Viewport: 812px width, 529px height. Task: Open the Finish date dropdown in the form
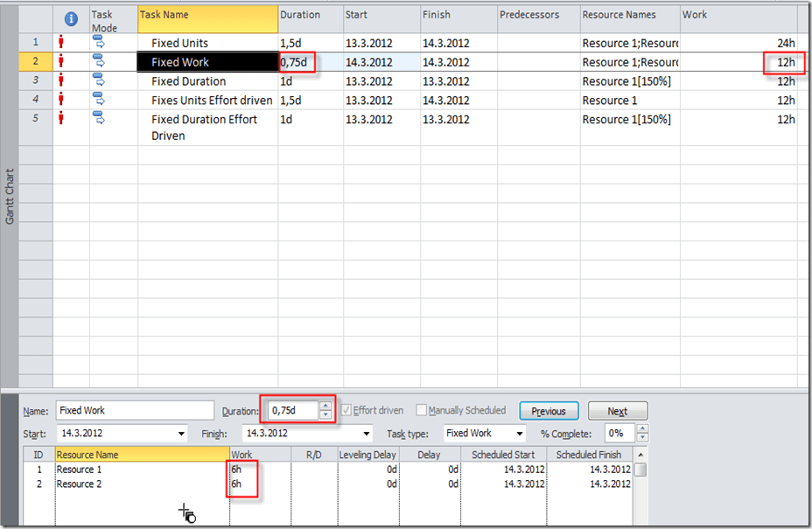point(367,434)
